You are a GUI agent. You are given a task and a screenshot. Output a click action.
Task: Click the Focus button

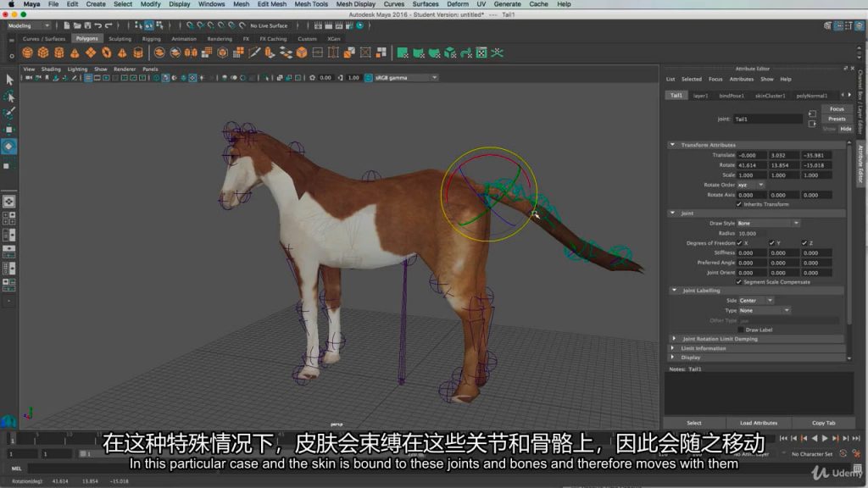pyautogui.click(x=837, y=109)
